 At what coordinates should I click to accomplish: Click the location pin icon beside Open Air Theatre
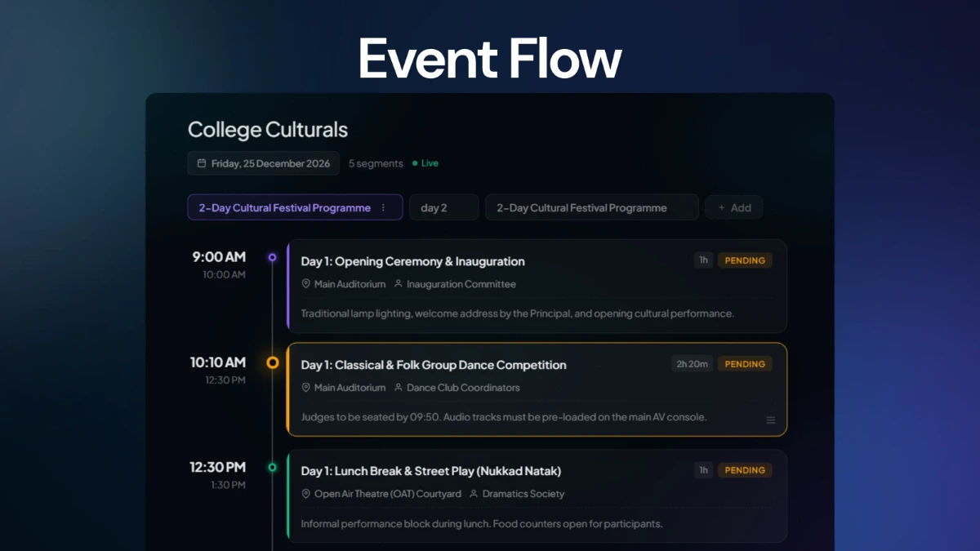pyautogui.click(x=306, y=494)
